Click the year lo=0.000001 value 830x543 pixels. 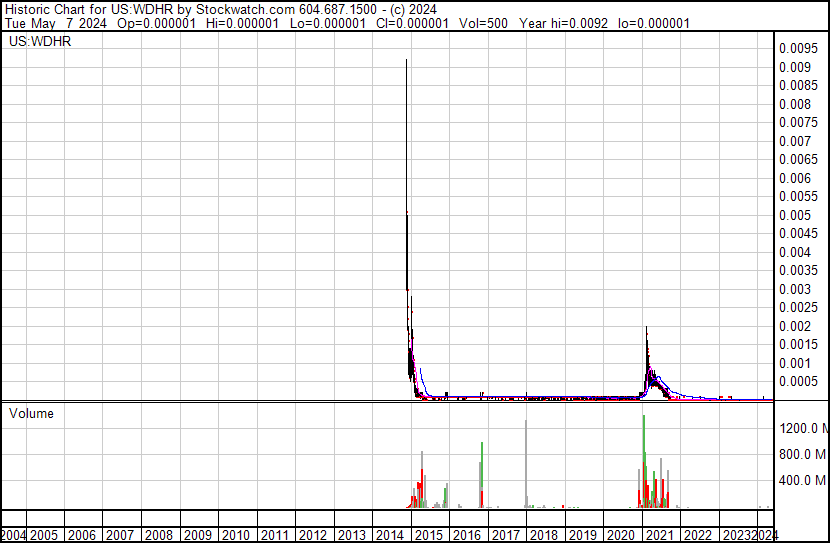click(654, 24)
